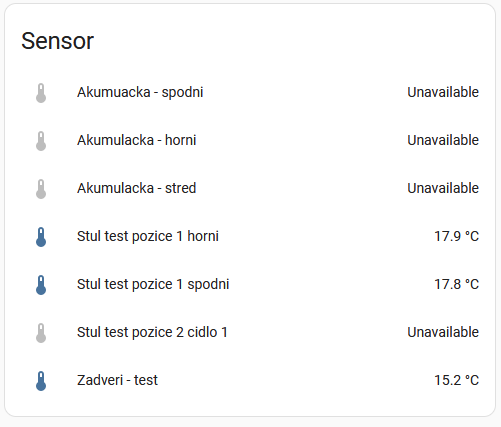Click blue thermometer for Stul test pozice 1 spodni

click(41, 285)
